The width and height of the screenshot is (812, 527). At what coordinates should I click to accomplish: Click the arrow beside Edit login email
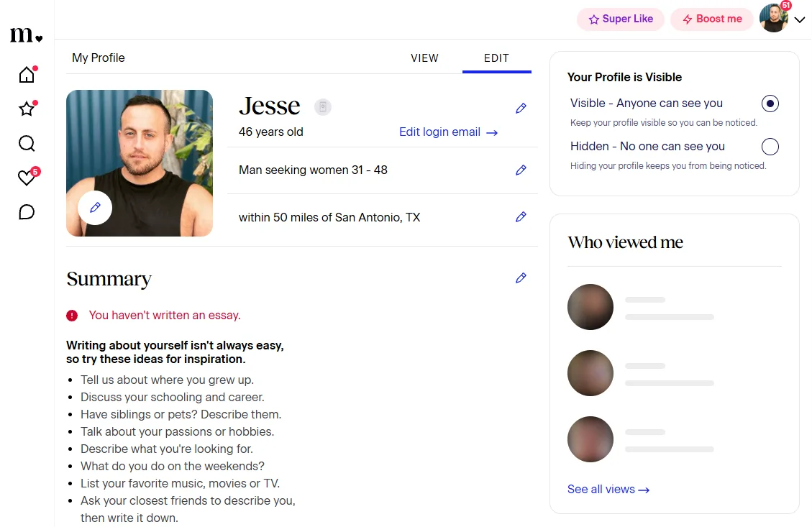click(x=492, y=133)
